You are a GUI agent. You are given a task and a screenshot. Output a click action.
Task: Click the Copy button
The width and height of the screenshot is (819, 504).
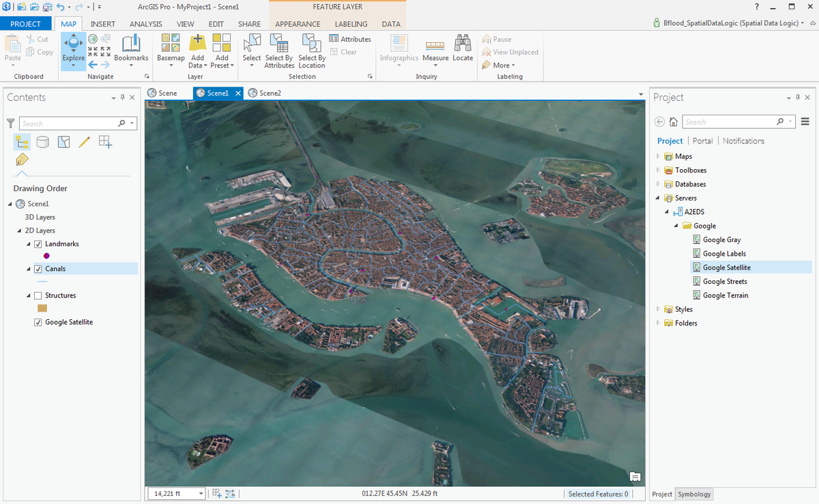40,52
